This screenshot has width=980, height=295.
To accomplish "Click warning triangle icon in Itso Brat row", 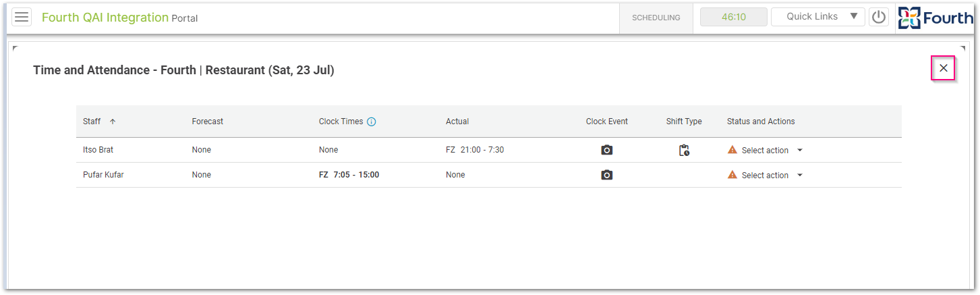I will (732, 150).
